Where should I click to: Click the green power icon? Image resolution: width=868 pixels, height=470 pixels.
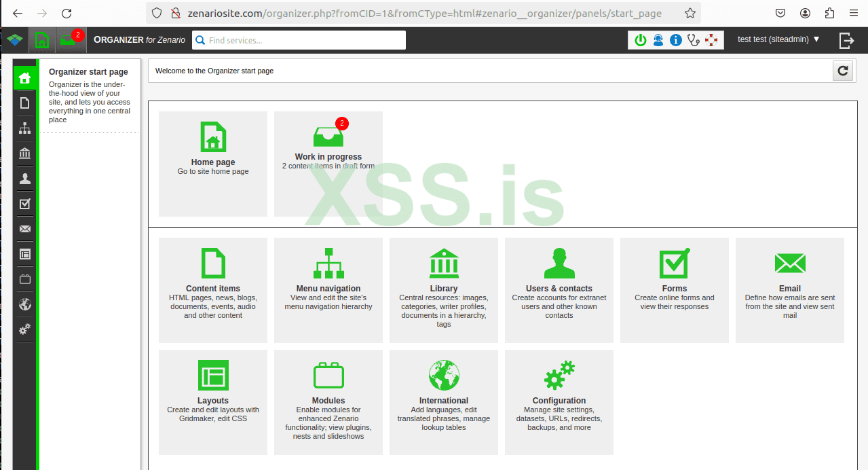[640, 40]
